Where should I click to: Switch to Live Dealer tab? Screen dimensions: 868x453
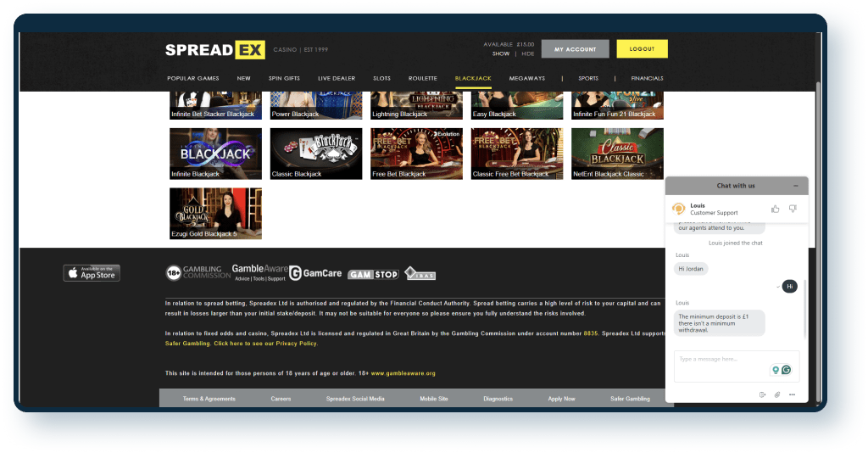point(337,79)
